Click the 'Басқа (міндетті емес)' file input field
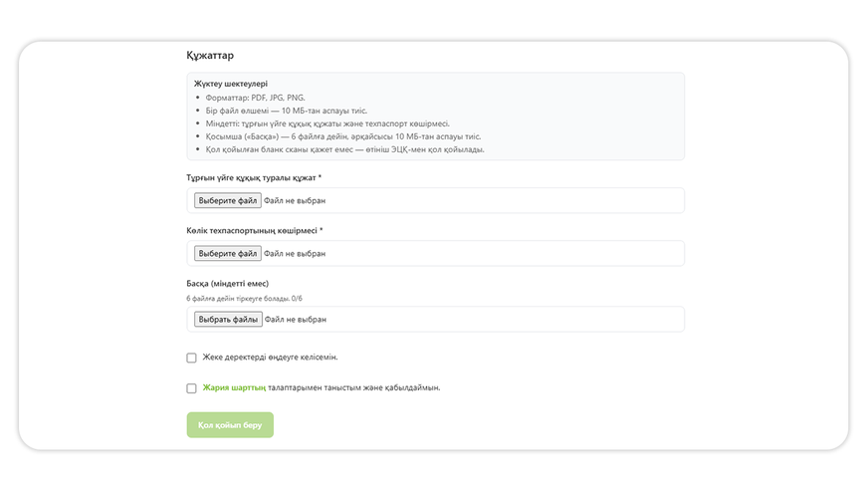The height and width of the screenshot is (489, 868). click(x=436, y=319)
